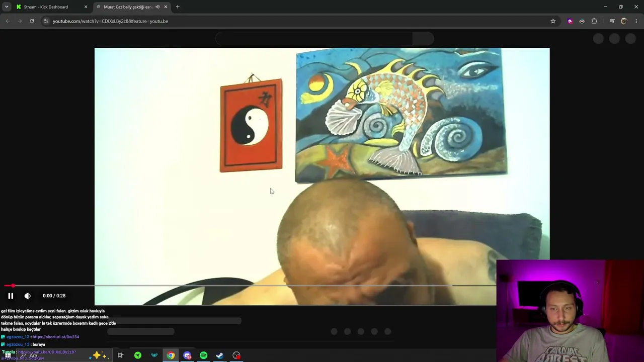Open the teal winged app on taskbar
This screenshot has height=362, width=644.
pyautogui.click(x=154, y=355)
